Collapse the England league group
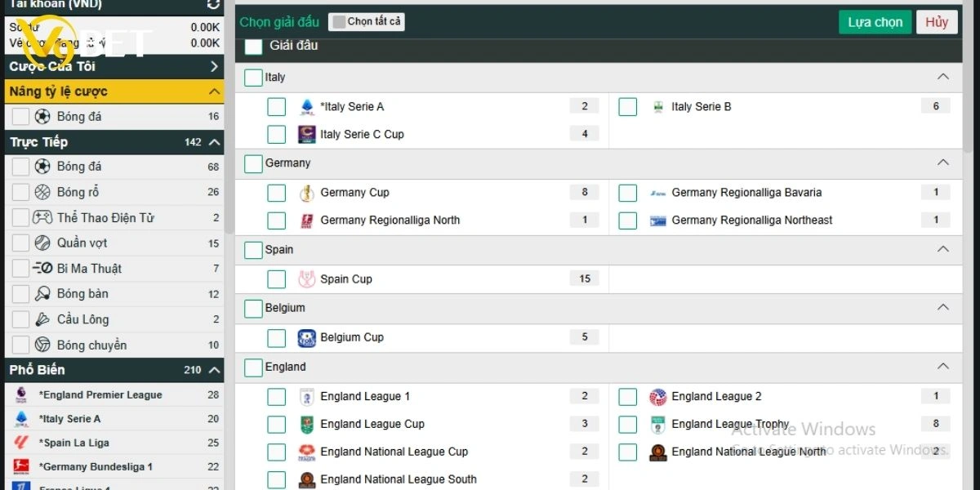 point(943,367)
